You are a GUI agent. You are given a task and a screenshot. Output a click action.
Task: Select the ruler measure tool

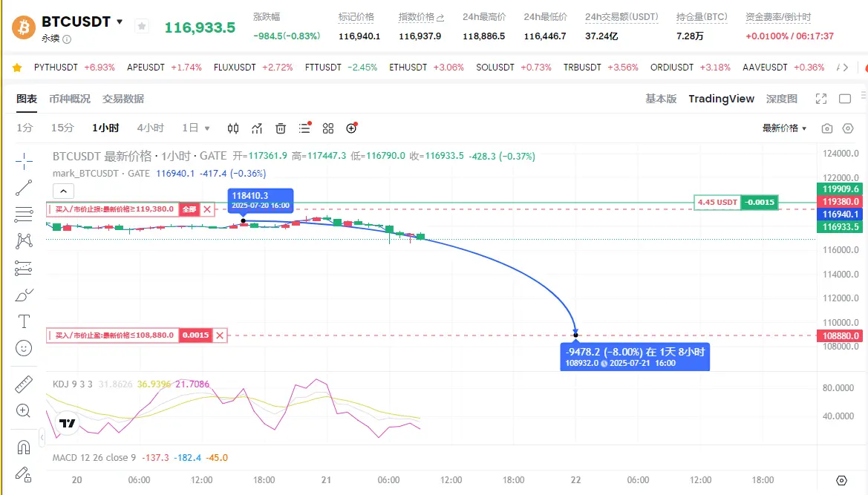coord(24,384)
